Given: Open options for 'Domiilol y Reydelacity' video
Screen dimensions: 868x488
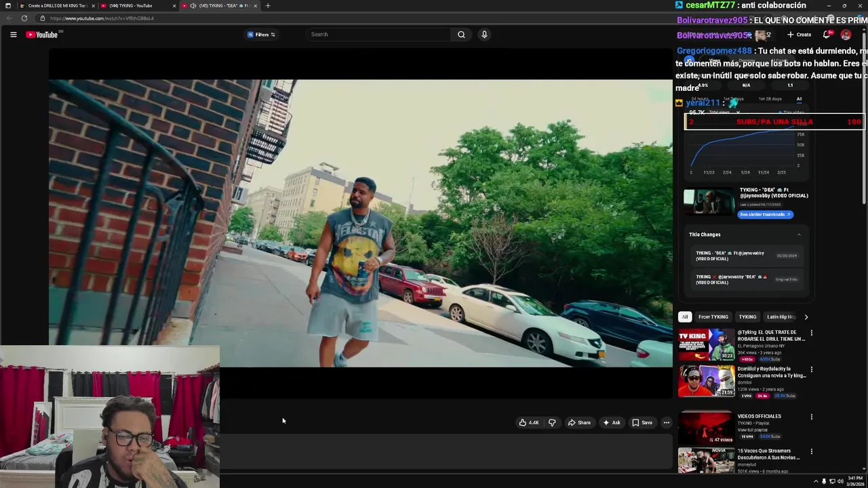Looking at the screenshot, I should point(811,369).
